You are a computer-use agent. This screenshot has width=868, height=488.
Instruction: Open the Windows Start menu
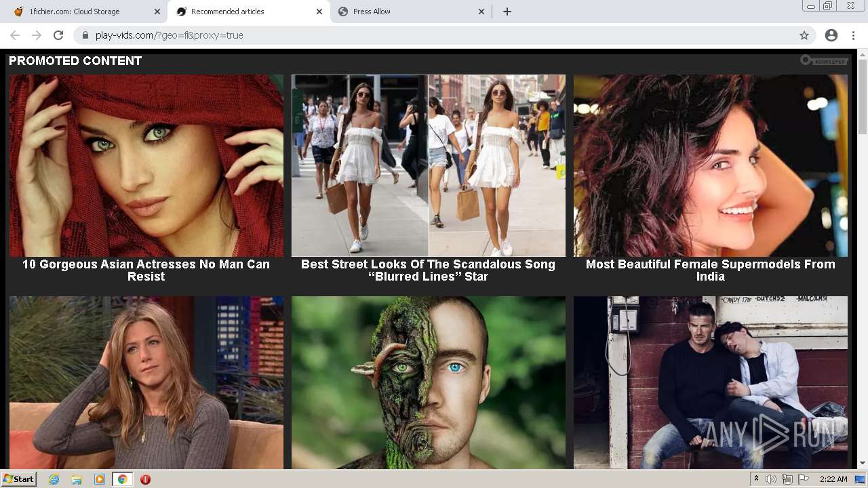tap(19, 479)
